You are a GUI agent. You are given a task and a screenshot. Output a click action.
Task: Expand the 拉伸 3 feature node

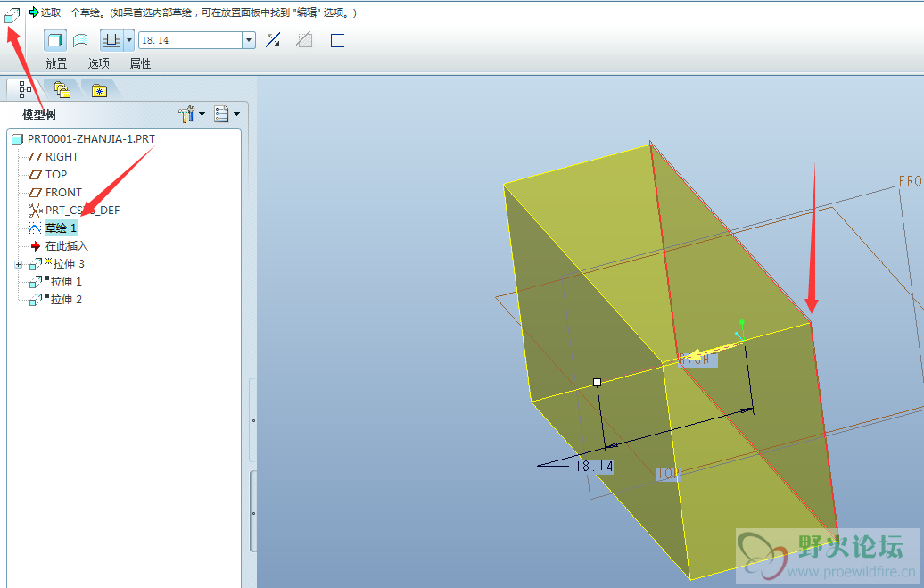point(18,265)
